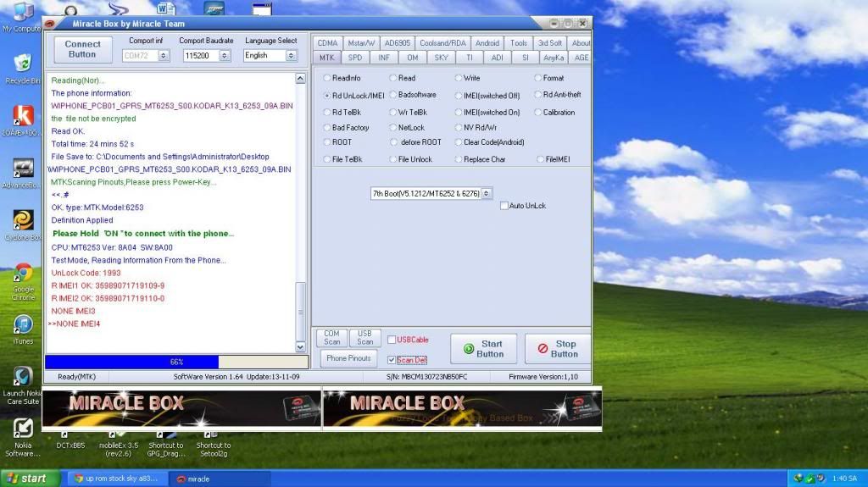Click the COM Scan button
This screenshot has width=868, height=487.
tap(331, 338)
